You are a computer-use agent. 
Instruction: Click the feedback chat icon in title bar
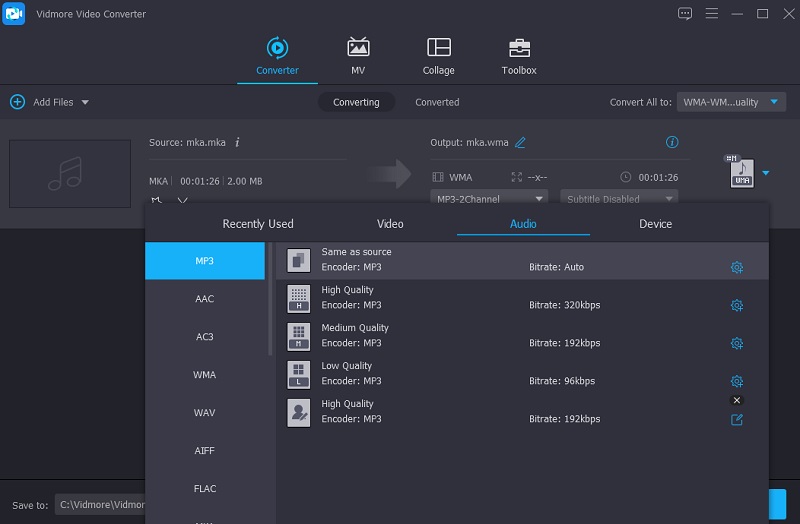[685, 14]
